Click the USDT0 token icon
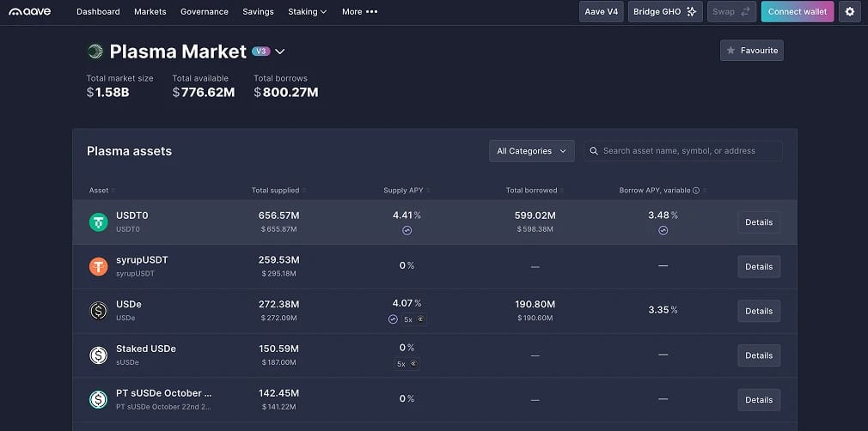 pos(99,222)
